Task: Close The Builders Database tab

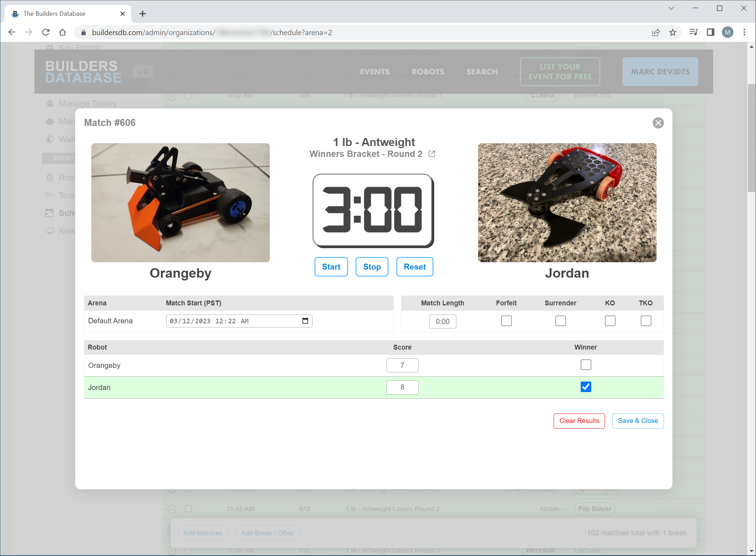Action: 123,14
